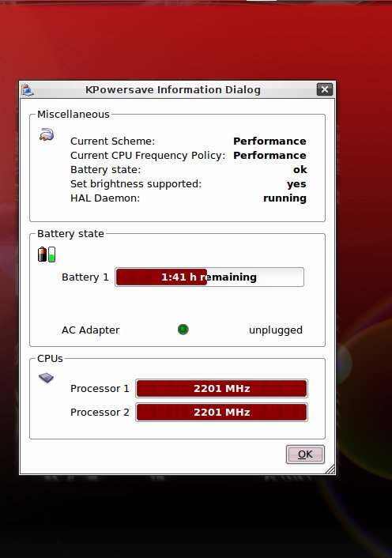
Task: Click the Current CPU Frequency Policy label
Action: click(148, 156)
